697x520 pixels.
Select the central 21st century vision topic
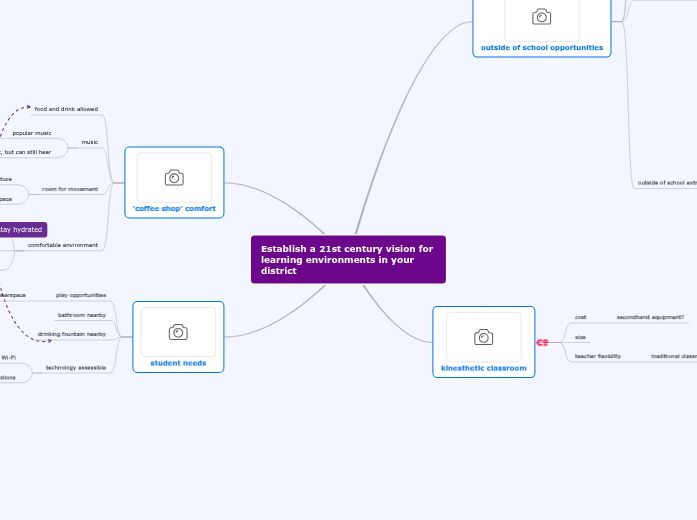[348, 260]
